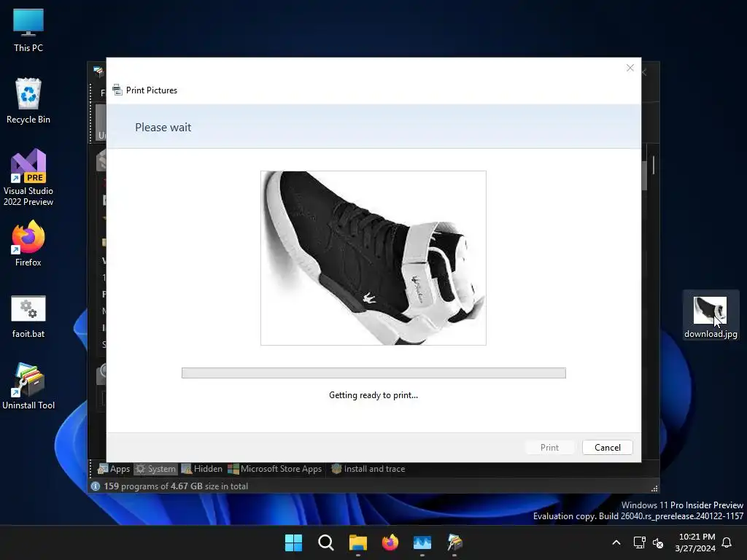Click the network tray icon
747x560 pixels.
click(639, 542)
